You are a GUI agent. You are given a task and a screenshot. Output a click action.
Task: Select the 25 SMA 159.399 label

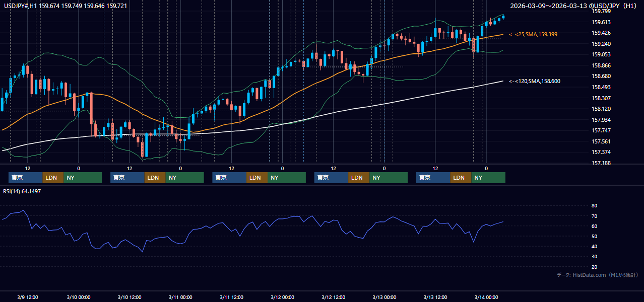pos(533,34)
